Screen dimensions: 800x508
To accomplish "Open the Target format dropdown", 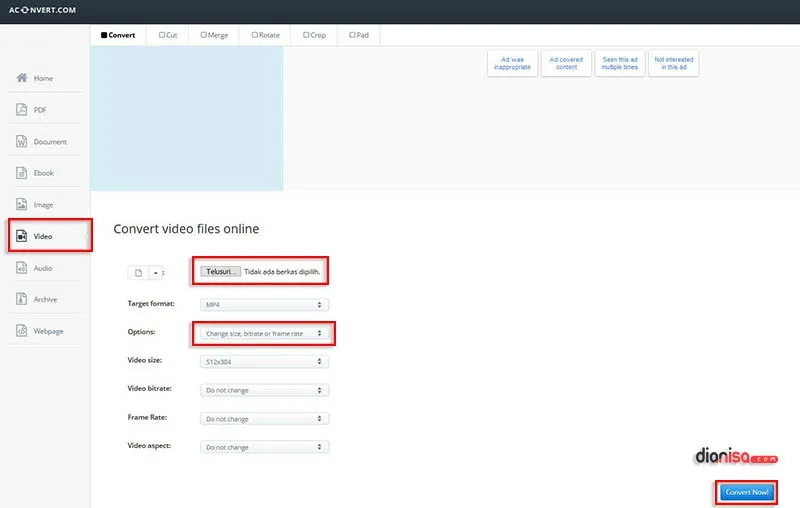I will point(264,304).
